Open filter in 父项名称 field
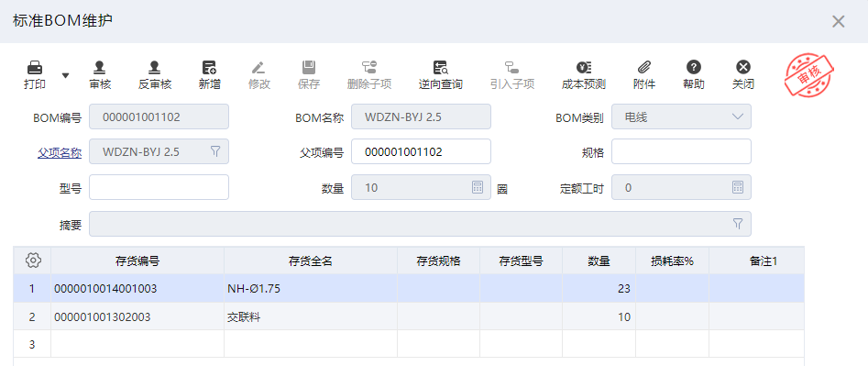 tap(215, 151)
